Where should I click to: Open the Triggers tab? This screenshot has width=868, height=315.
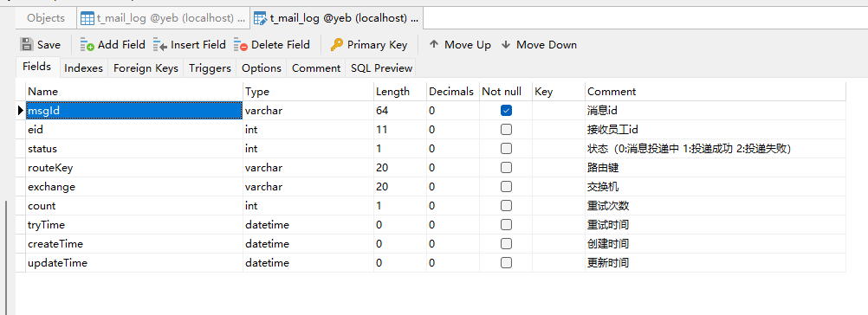(210, 68)
